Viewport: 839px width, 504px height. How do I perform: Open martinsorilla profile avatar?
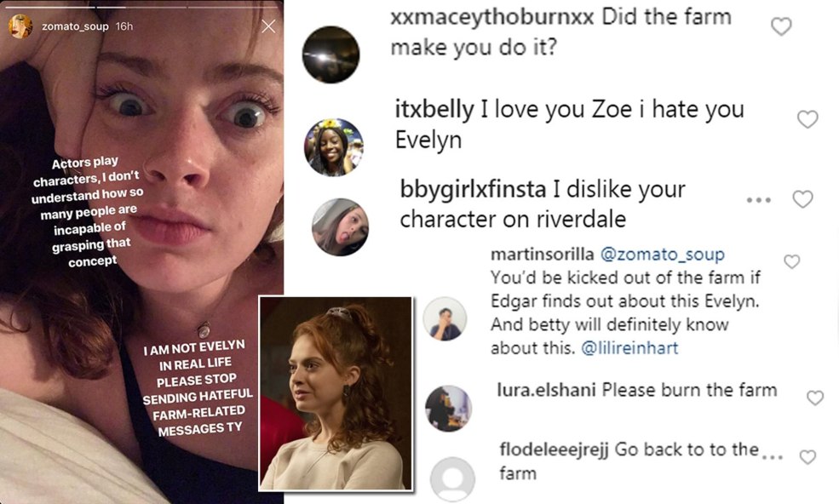(445, 319)
